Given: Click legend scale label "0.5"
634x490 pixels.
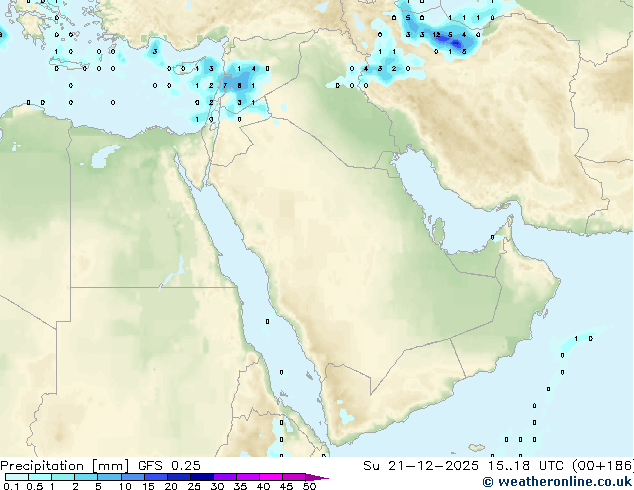Looking at the screenshot, I should tap(35, 486).
